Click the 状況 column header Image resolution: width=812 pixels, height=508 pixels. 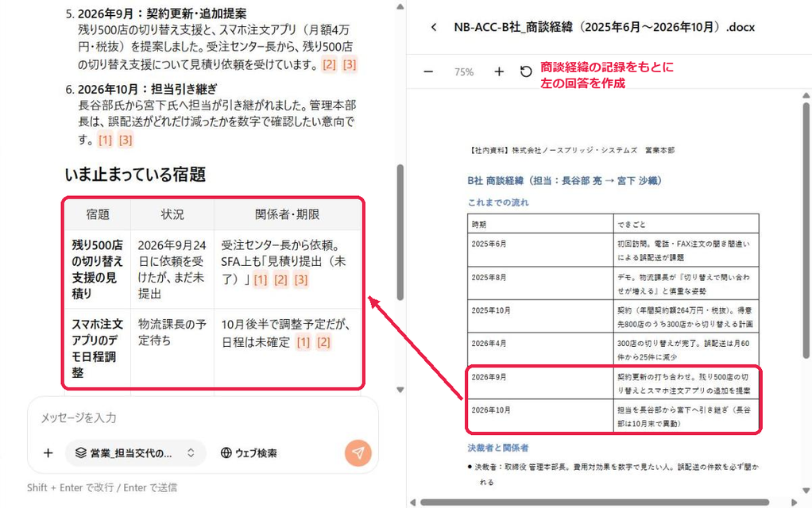pyautogui.click(x=172, y=214)
